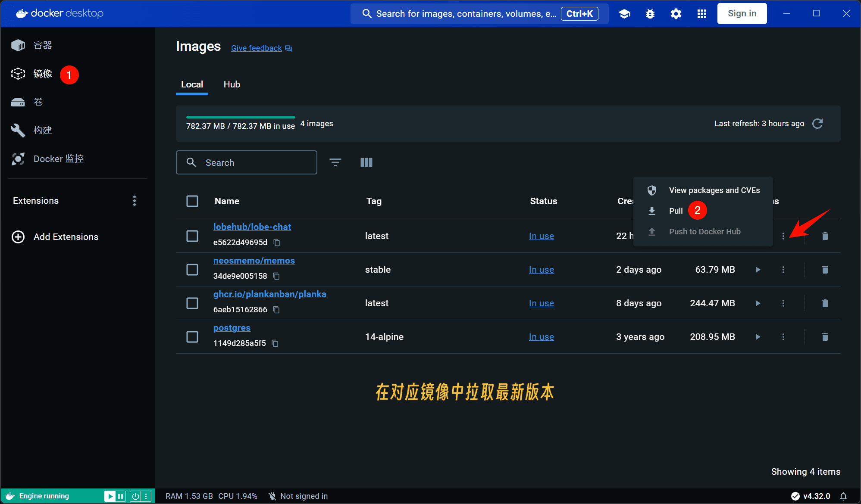This screenshot has height=504, width=861.
Task: Click In use status for lobe-chat
Action: 542,236
